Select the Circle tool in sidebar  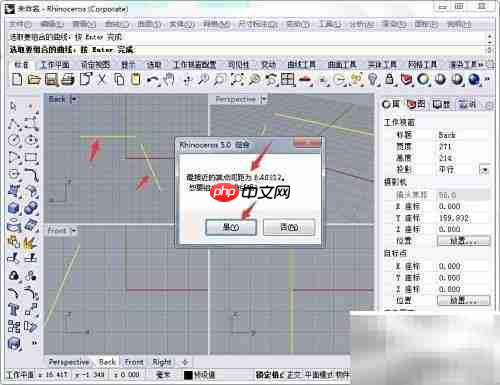coord(14,140)
